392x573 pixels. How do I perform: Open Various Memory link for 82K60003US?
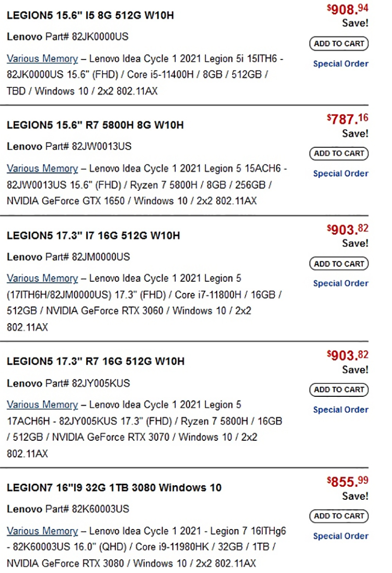click(42, 531)
